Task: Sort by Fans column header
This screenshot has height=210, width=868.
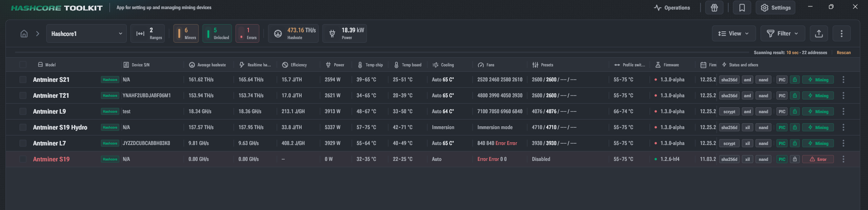Action: click(486, 65)
